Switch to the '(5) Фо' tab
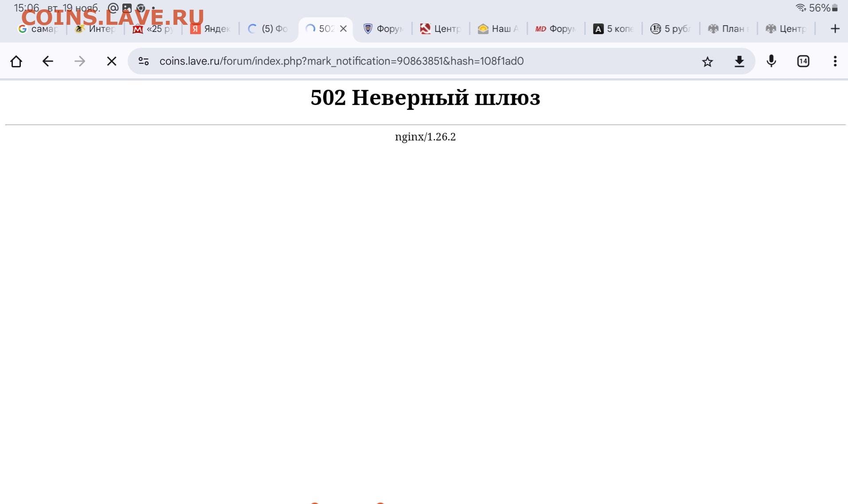Viewport: 848px width, 504px height. (268, 29)
